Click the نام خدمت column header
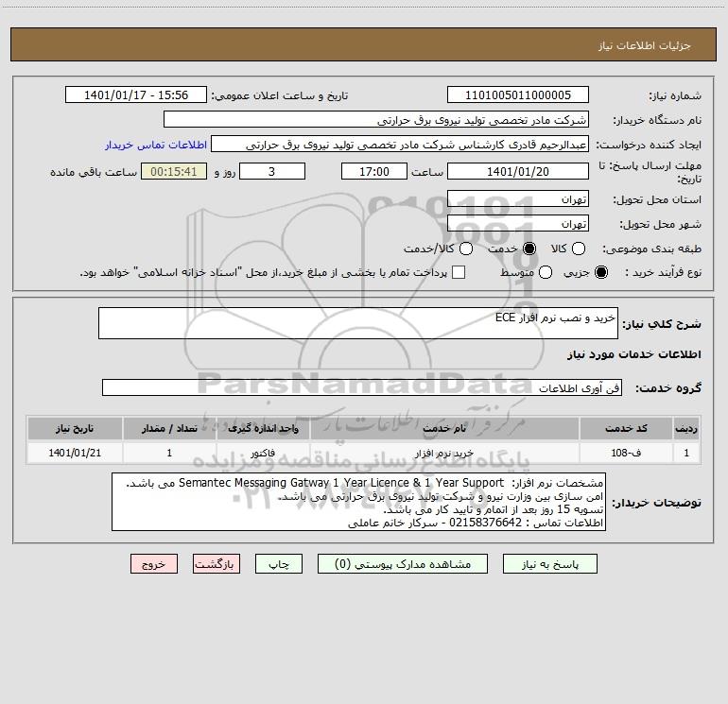The height and width of the screenshot is (704, 728). [444, 428]
